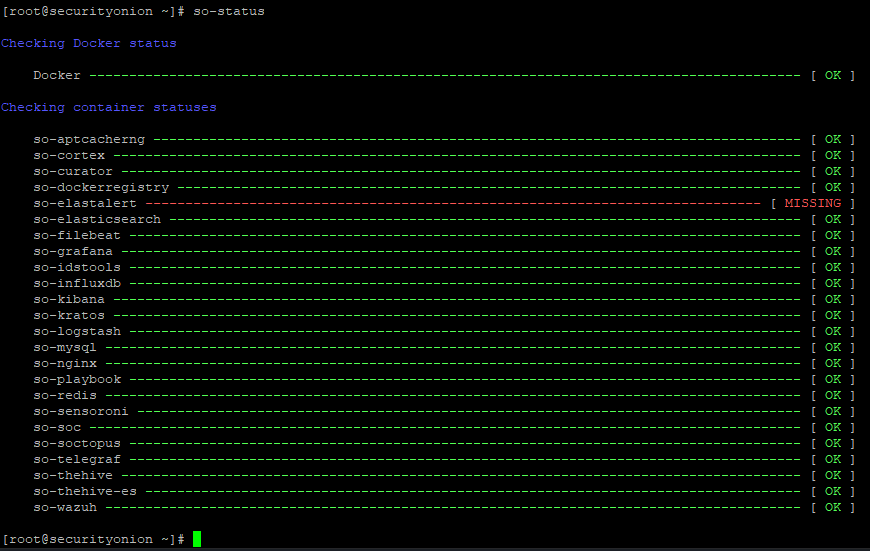This screenshot has width=870, height=551.
Task: Click the typed 'so-status' command text
Action: point(229,12)
